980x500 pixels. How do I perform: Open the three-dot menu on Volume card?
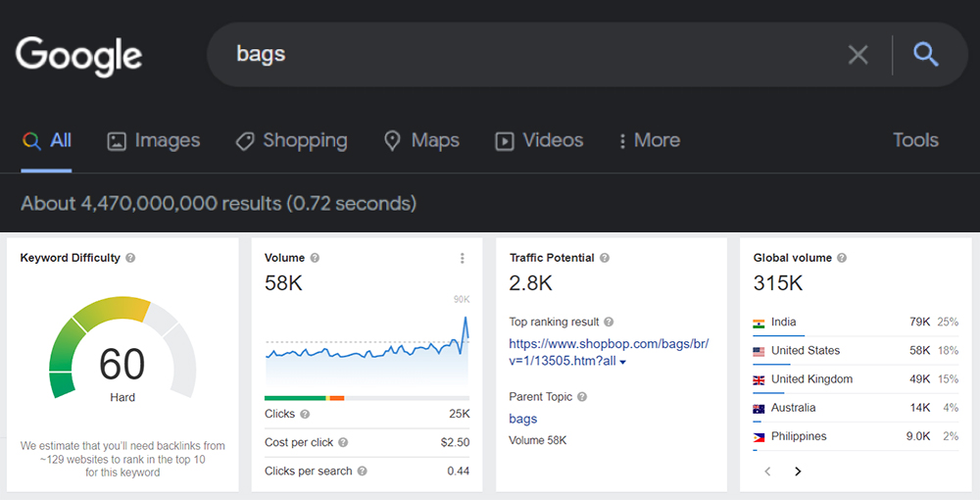click(462, 258)
